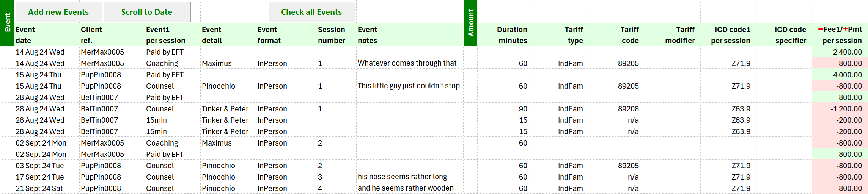
Task: Select the 14 Aug 24 Wed Coaching cell
Action: click(162, 63)
